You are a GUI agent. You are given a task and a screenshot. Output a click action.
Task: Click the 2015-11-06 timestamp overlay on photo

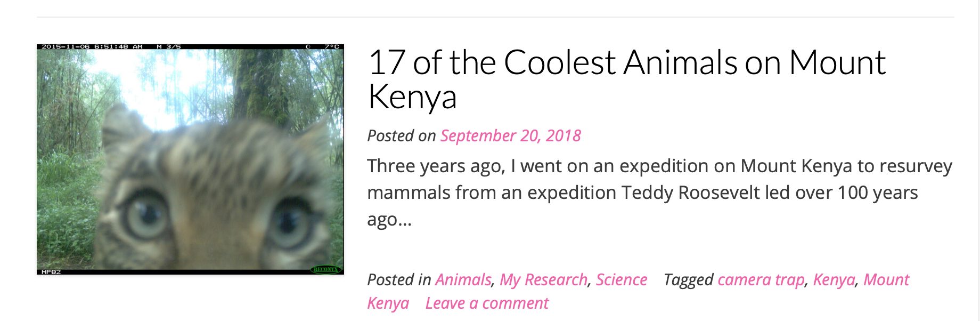[x=92, y=47]
